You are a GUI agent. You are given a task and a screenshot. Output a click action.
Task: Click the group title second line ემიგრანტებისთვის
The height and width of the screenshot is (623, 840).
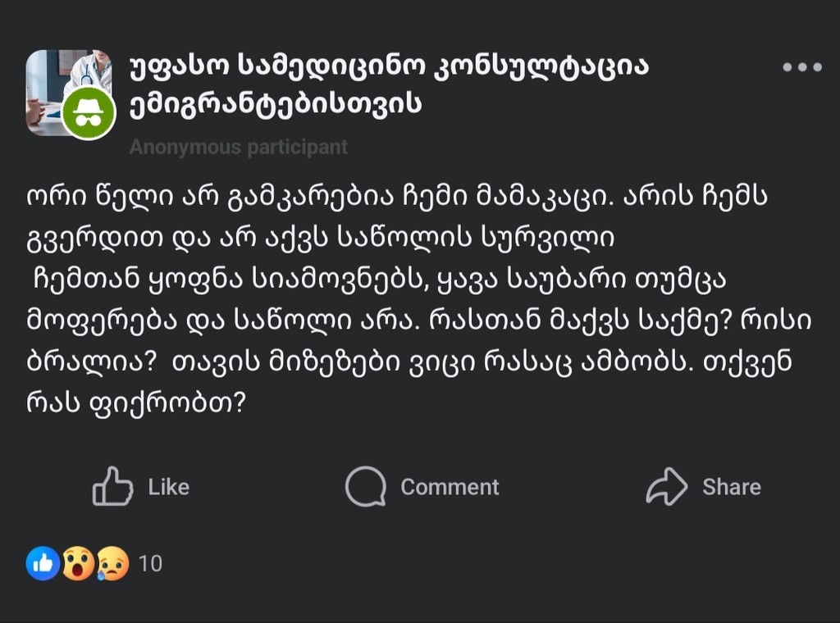[274, 105]
